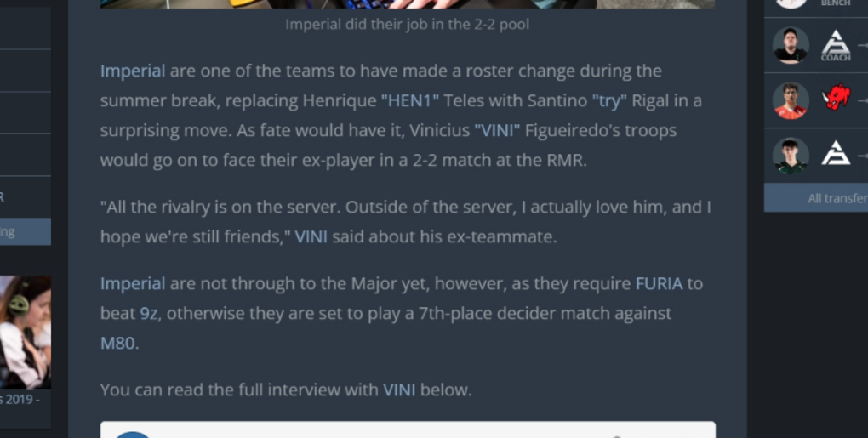Open the 9z team link
The image size is (868, 438).
[148, 314]
